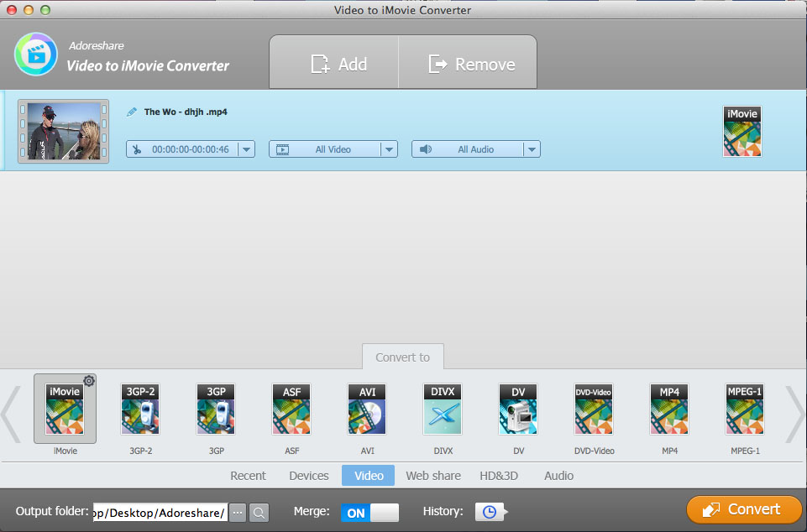Click the output folder path field

(x=160, y=513)
